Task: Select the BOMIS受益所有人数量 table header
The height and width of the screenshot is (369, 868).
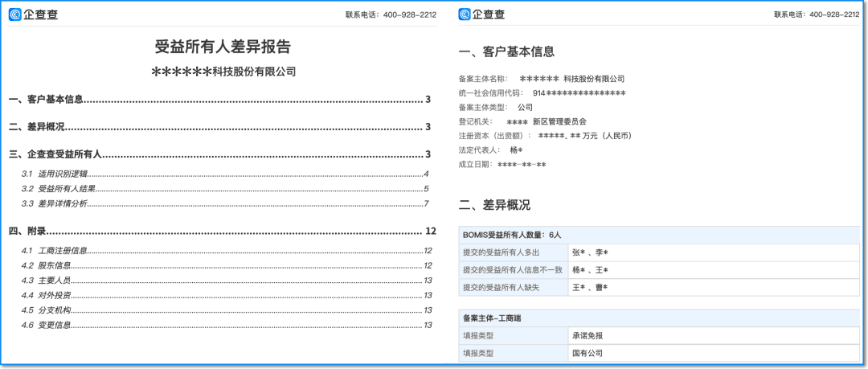Action: (659, 235)
